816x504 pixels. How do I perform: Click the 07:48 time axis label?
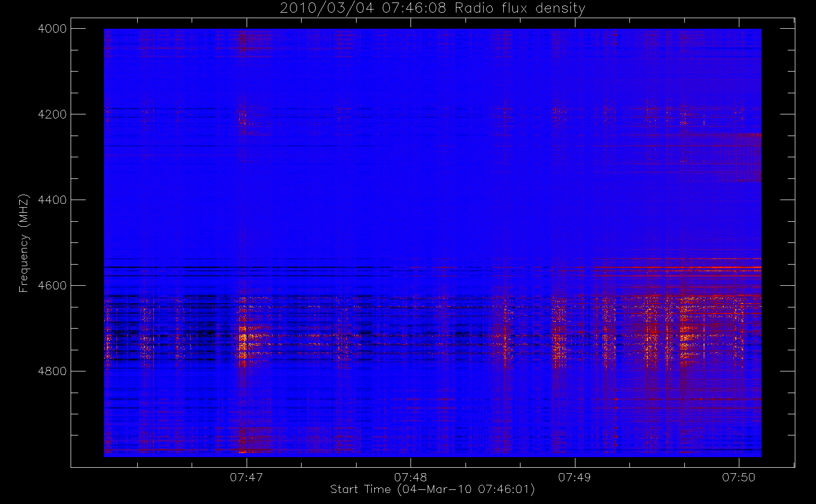[411, 477]
